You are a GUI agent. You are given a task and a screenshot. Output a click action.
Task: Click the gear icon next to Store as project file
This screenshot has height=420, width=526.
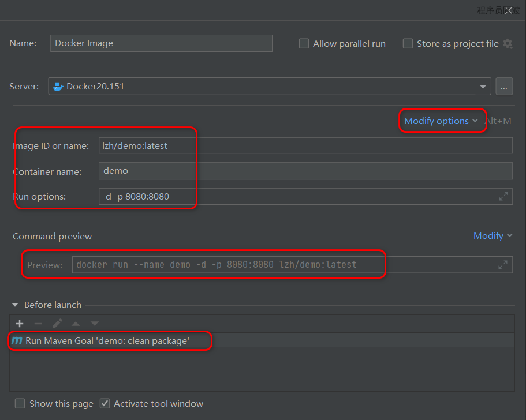point(508,44)
